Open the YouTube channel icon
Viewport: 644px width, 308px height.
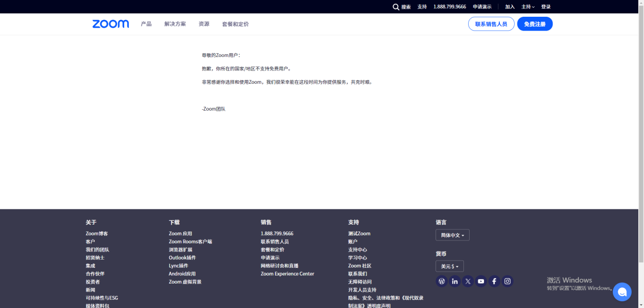(481, 281)
